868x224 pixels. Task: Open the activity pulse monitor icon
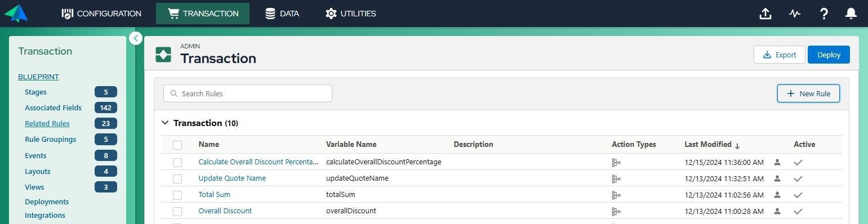pos(794,14)
